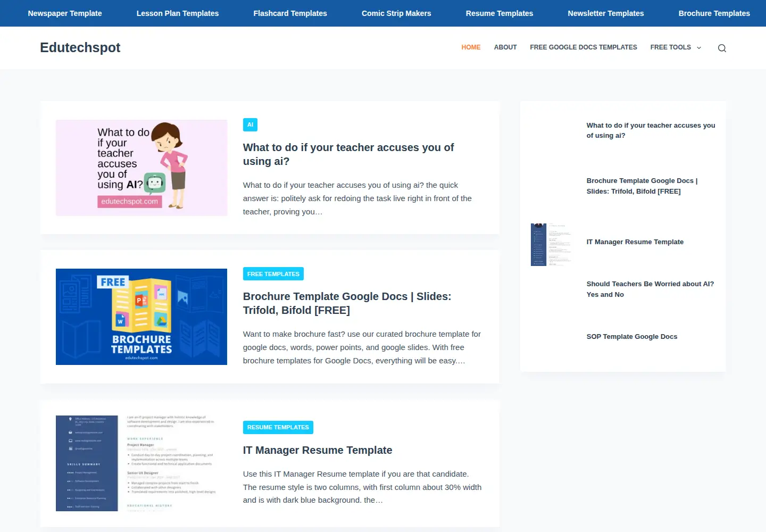Image resolution: width=766 pixels, height=532 pixels.
Task: Click the Resume Templates category badge
Action: [x=278, y=427]
